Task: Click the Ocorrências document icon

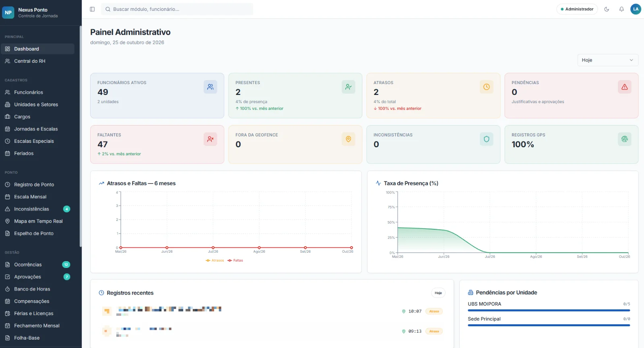Action: pyautogui.click(x=7, y=265)
